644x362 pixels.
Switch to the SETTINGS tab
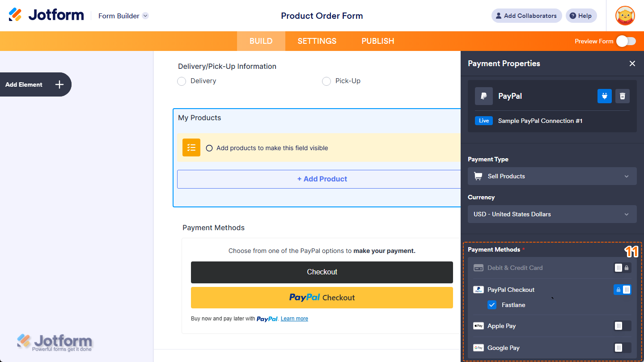point(317,41)
